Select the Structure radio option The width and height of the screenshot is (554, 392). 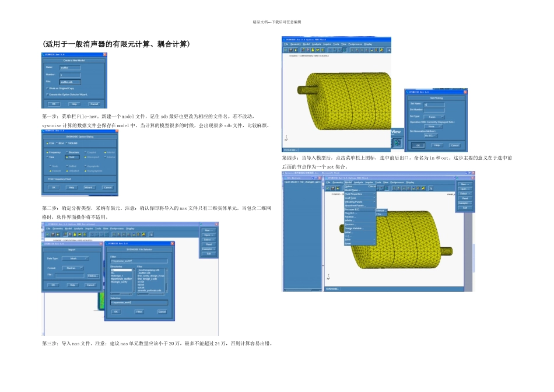point(67,152)
